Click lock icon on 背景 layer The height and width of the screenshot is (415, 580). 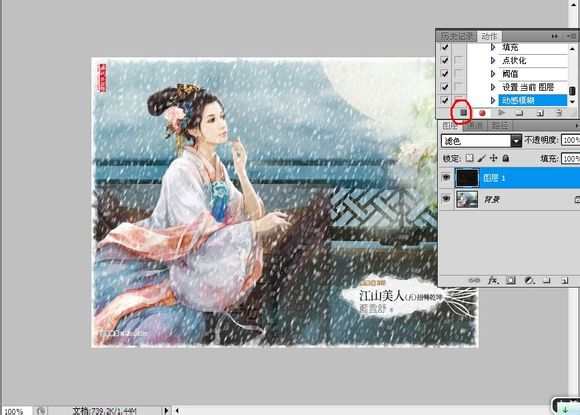577,199
